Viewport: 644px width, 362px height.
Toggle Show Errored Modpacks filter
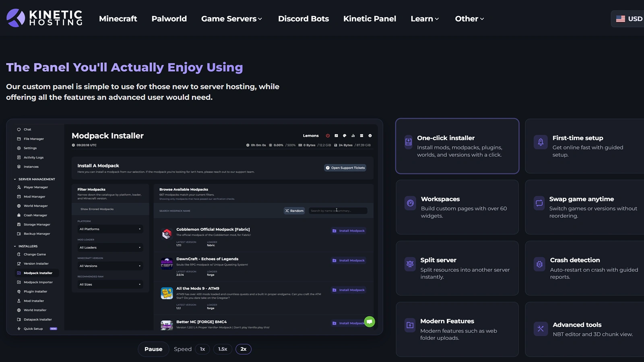point(97,209)
